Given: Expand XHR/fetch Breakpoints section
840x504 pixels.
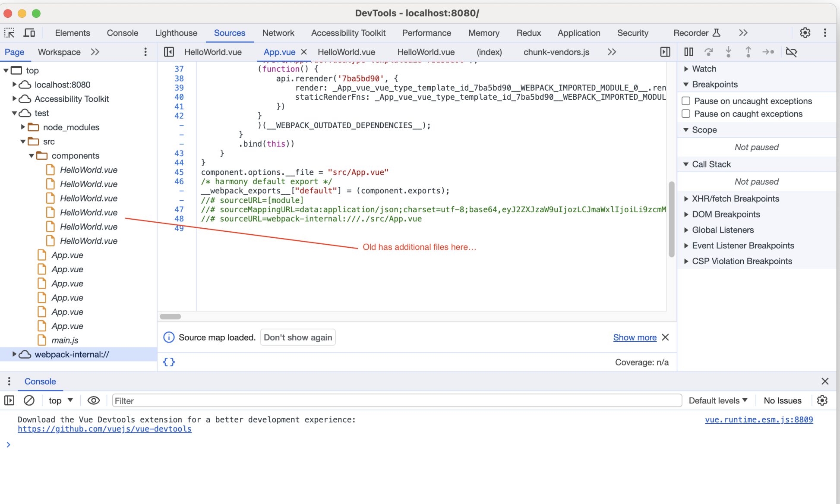Looking at the screenshot, I should (686, 199).
